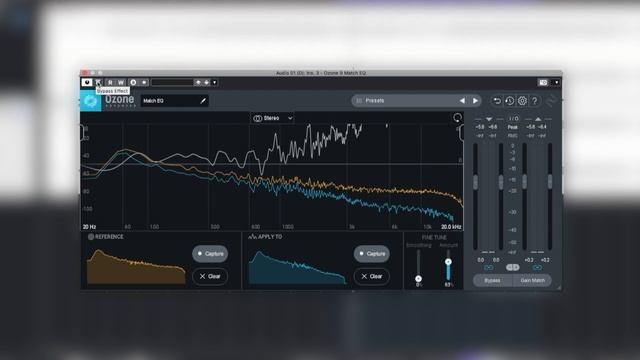
Task: Click the Apply To waveform icon
Action: [x=252, y=237]
